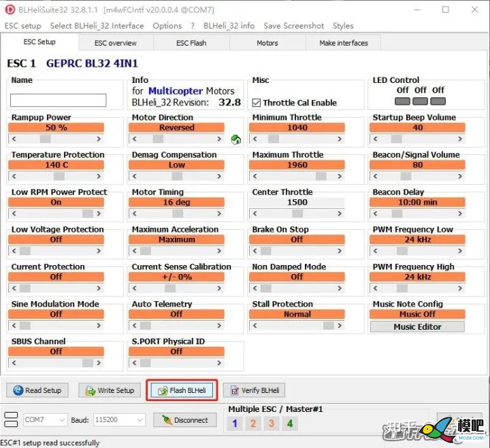The height and width of the screenshot is (448, 490).
Task: Increase S.PORT Physical ID right arrow
Action: (219, 363)
